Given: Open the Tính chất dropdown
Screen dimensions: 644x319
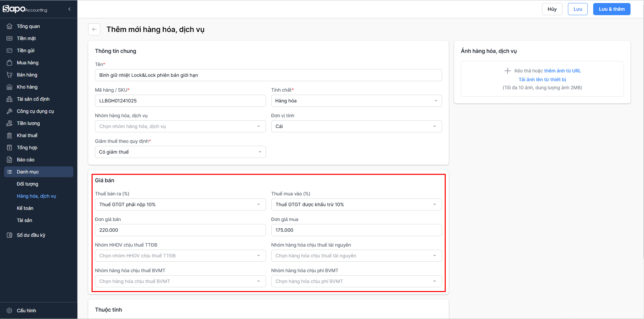Looking at the screenshot, I should pyautogui.click(x=356, y=101).
